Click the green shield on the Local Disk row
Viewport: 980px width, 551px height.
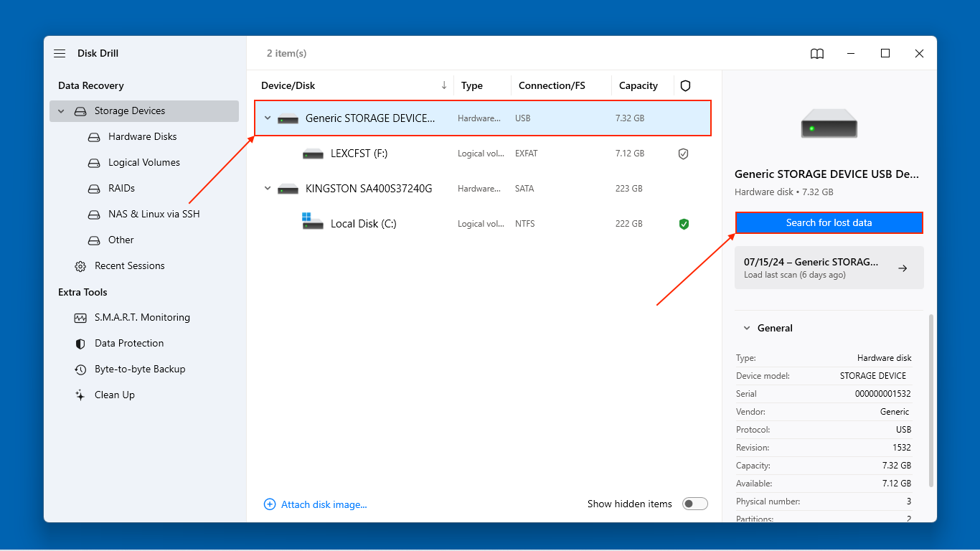pos(684,224)
